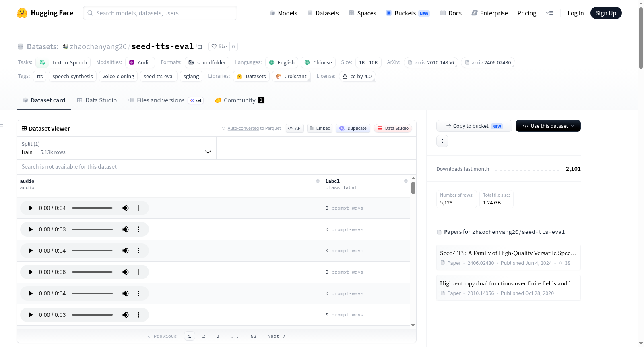Mute the first 0:04 audio clip
Screen dimensions: 644x347
pyautogui.click(x=126, y=208)
